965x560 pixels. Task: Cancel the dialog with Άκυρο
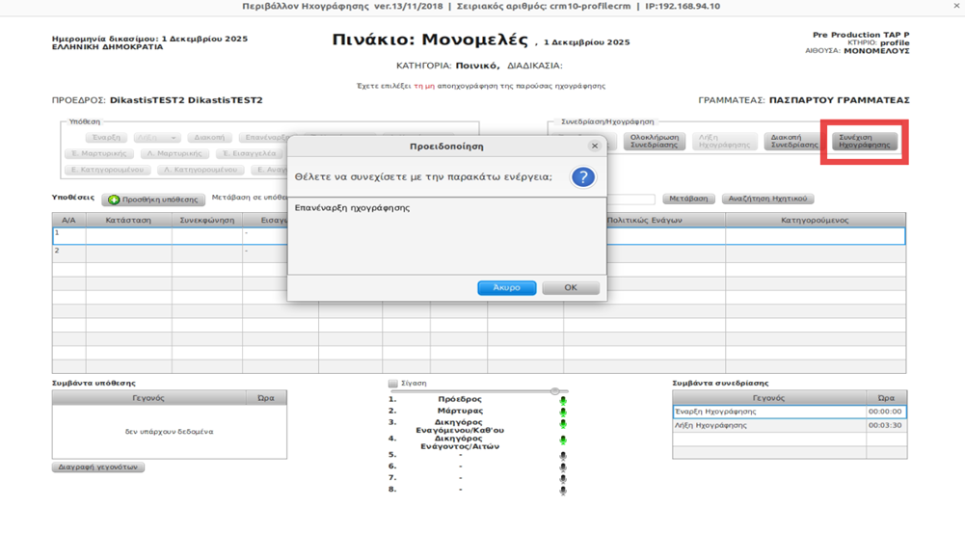(506, 288)
